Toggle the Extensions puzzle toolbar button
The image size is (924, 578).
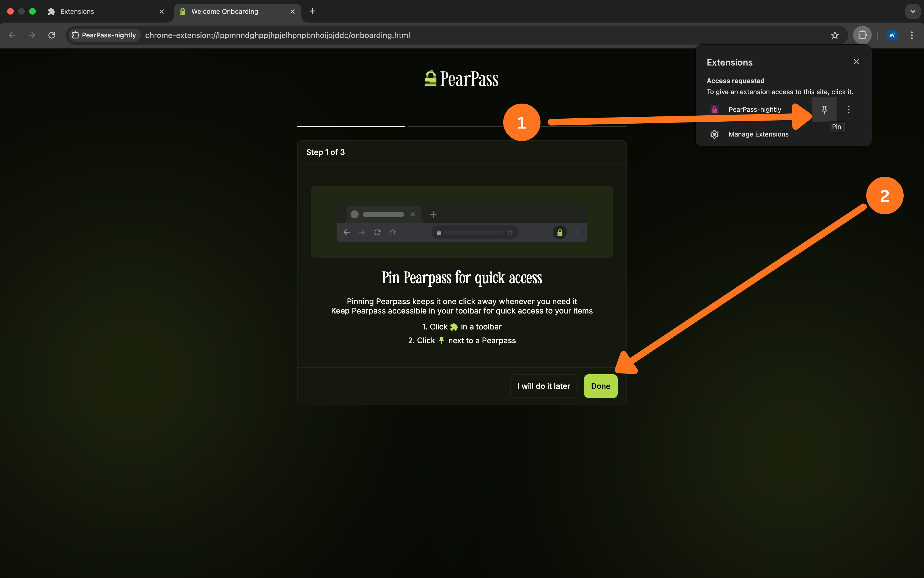pos(862,35)
